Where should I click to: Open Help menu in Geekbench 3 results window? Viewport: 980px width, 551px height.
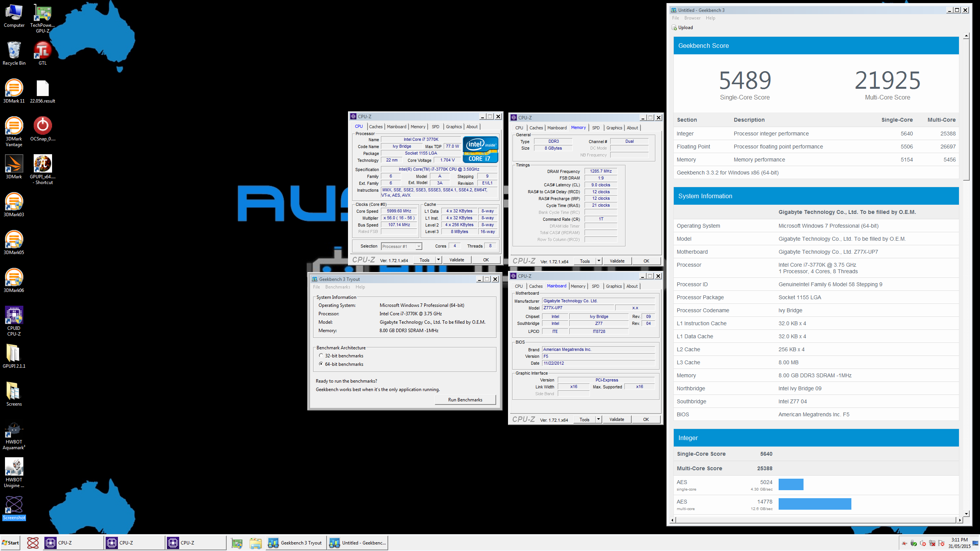pyautogui.click(x=710, y=18)
